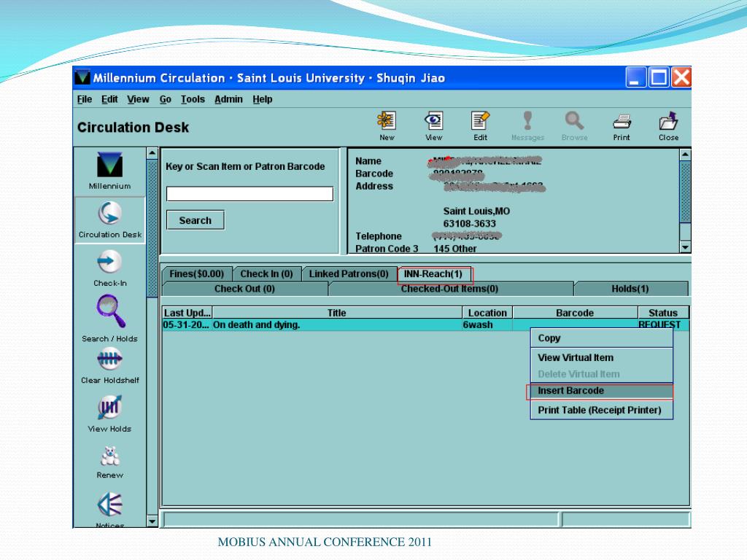Click the "6wash" location cell

pos(487,324)
